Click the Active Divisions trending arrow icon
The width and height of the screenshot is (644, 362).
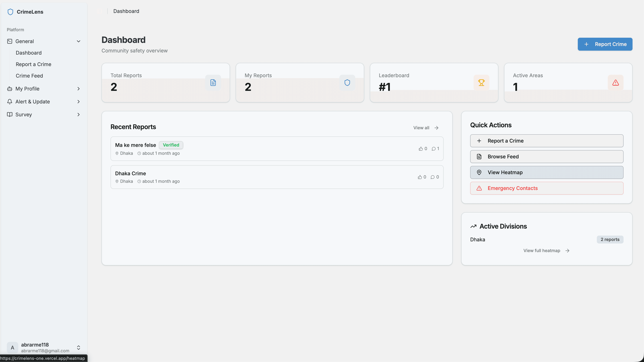click(473, 226)
